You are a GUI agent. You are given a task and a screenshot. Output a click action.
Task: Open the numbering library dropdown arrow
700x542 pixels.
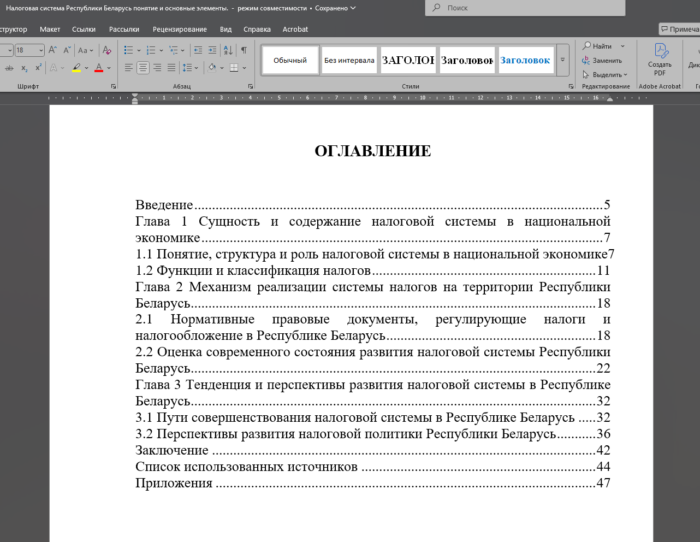[161, 50]
